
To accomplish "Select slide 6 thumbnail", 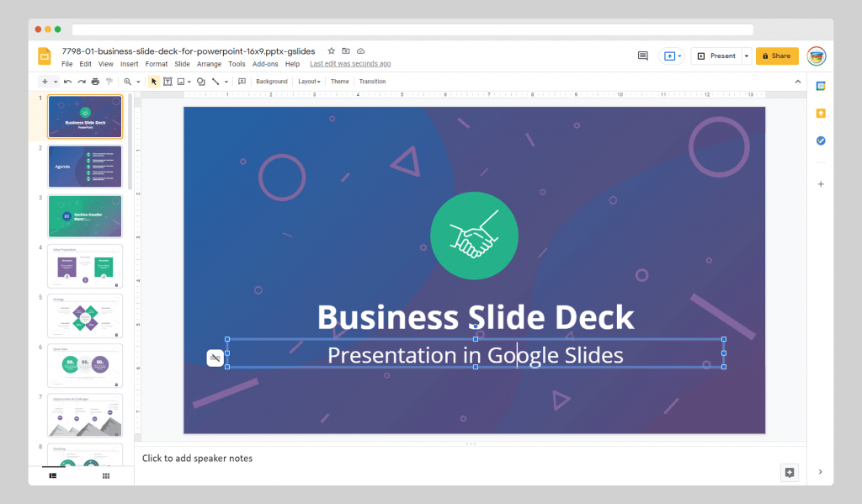I will tap(85, 365).
